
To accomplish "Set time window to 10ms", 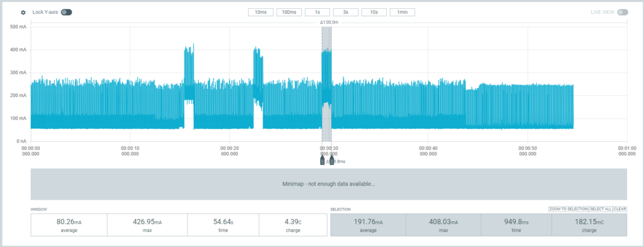I will (260, 13).
